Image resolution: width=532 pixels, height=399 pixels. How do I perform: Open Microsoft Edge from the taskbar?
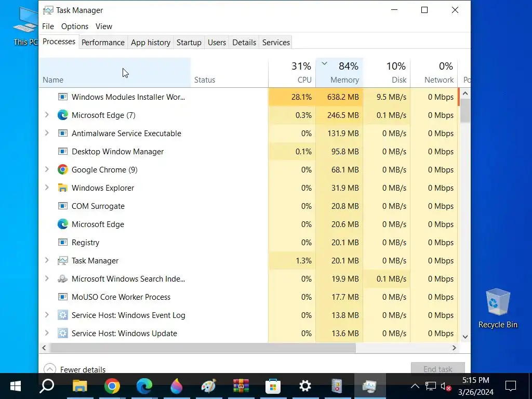coord(144,386)
